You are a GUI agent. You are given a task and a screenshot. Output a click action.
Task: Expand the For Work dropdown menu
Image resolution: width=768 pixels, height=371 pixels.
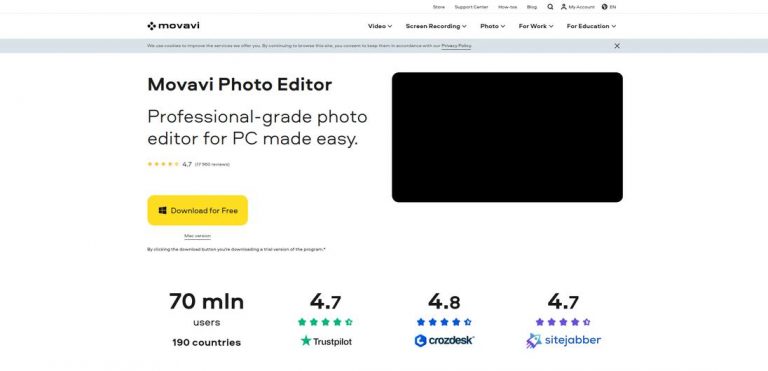click(536, 26)
